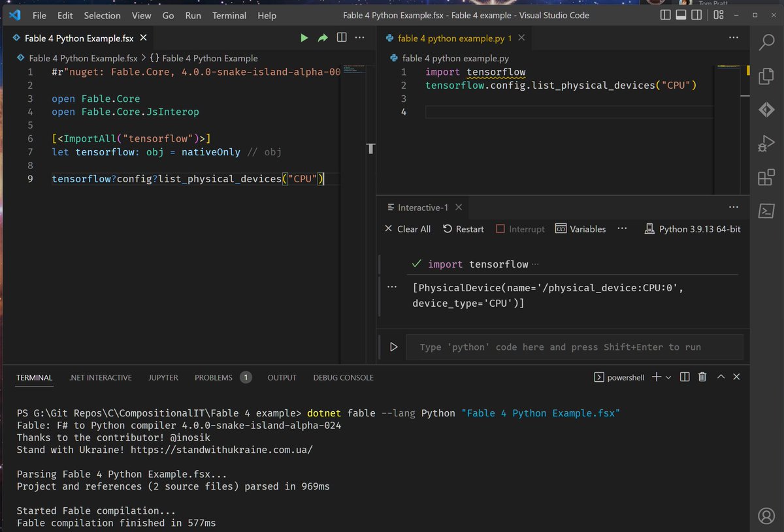Click Restart in the Interactive window
This screenshot has width=784, height=532.
[x=463, y=229]
